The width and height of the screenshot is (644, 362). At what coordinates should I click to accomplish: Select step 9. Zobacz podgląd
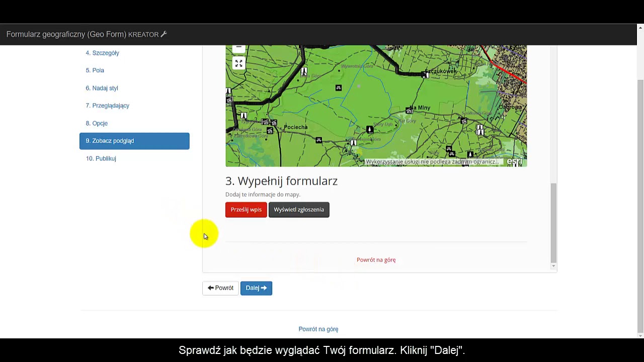(x=134, y=141)
